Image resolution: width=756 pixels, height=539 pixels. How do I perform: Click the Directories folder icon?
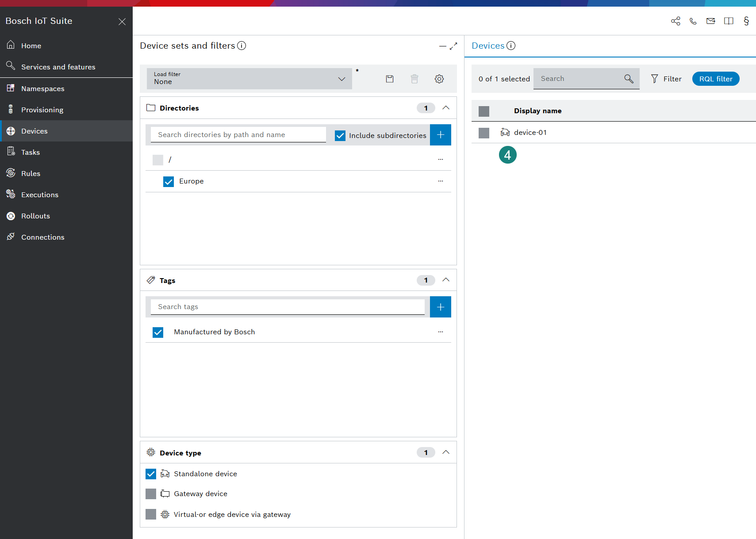[x=151, y=108]
